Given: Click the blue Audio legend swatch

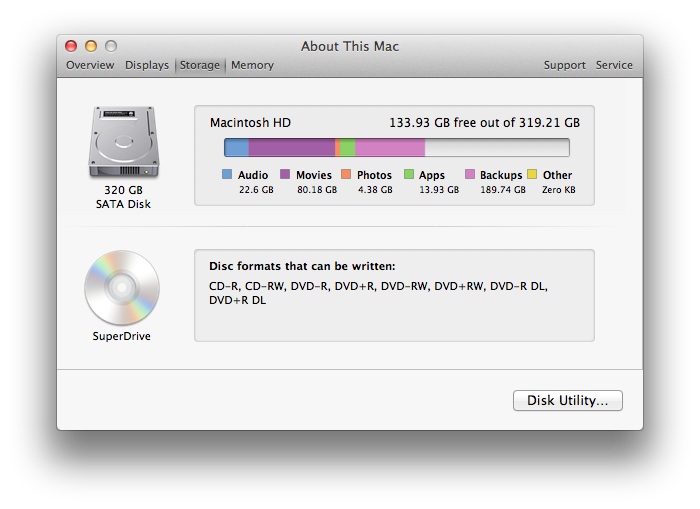Looking at the screenshot, I should point(227,174).
